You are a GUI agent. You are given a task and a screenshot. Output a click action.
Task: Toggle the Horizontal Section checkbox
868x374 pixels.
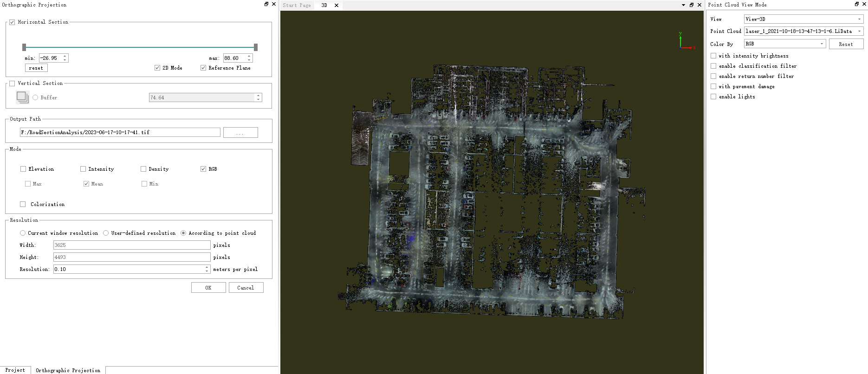12,22
